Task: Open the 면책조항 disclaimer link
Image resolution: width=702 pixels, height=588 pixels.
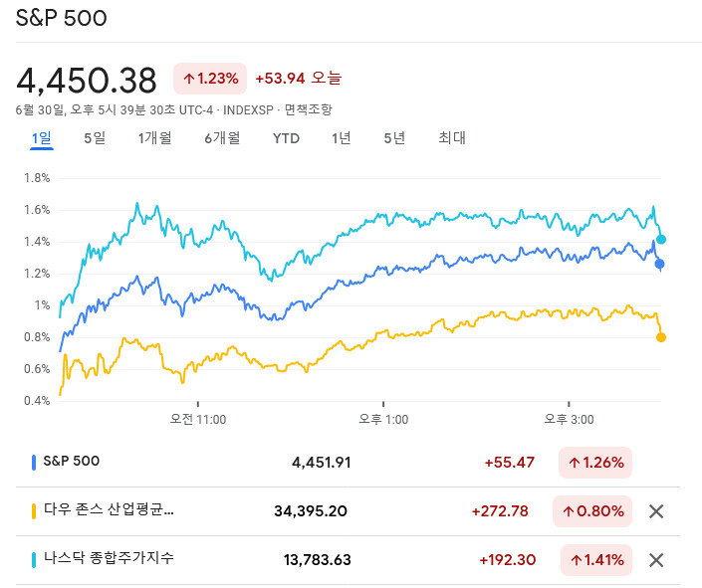Action: point(308,109)
